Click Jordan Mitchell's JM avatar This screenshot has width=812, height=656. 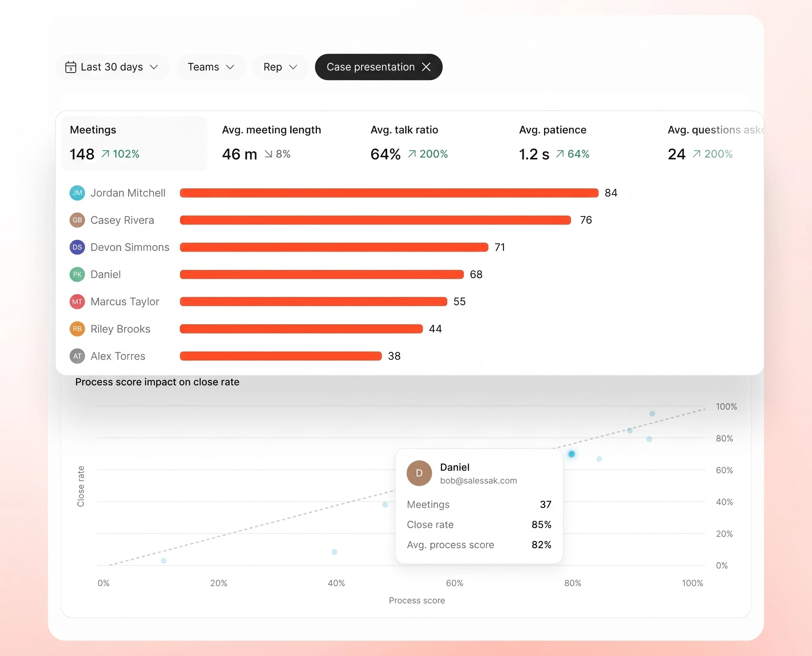click(77, 193)
